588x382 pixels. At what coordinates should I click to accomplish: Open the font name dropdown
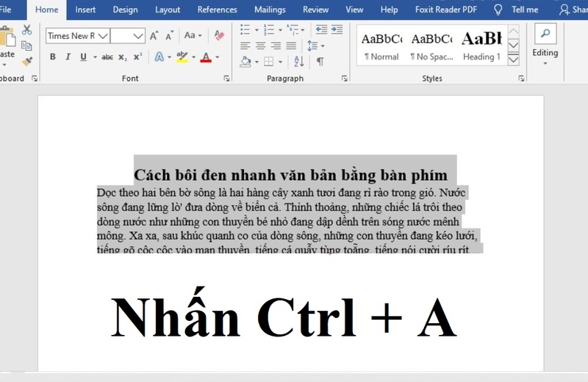(x=103, y=36)
